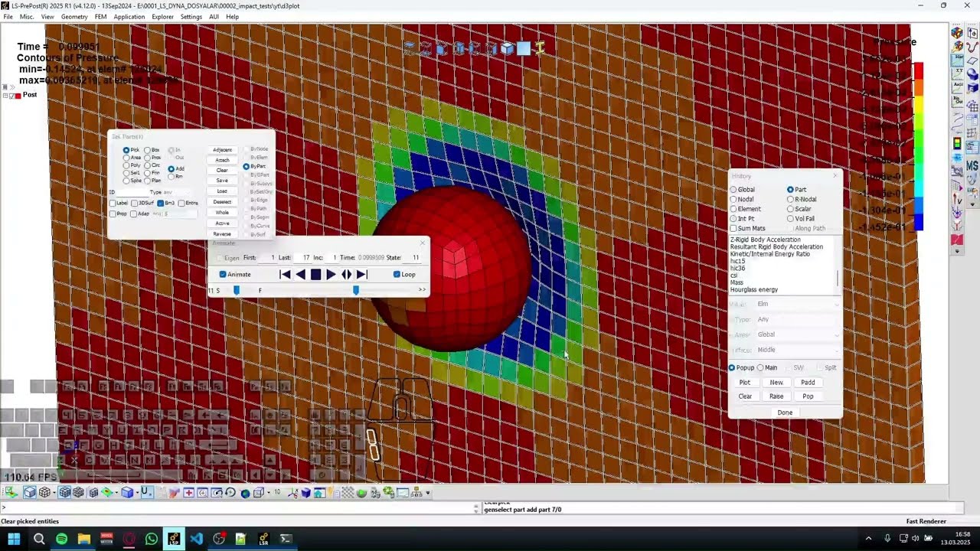The image size is (980, 551).
Task: Click the wireframe mesh cube icon in bottom toolbar
Action: pyautogui.click(x=45, y=492)
